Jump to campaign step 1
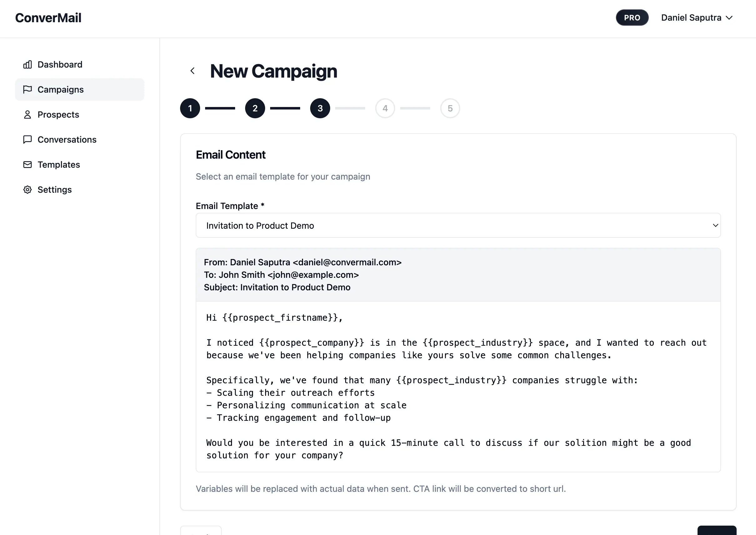Image resolution: width=756 pixels, height=535 pixels. point(190,108)
